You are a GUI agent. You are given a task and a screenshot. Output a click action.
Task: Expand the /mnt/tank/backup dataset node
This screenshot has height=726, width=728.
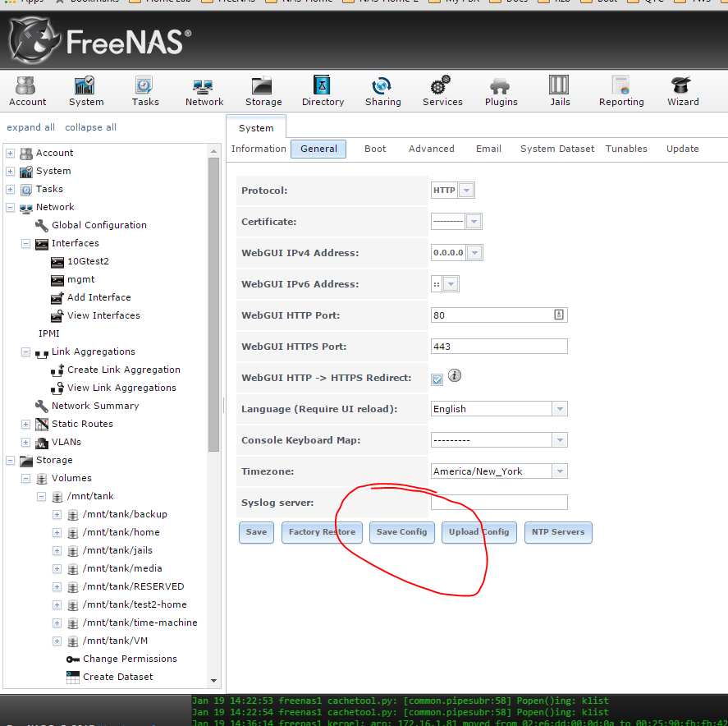pos(57,514)
